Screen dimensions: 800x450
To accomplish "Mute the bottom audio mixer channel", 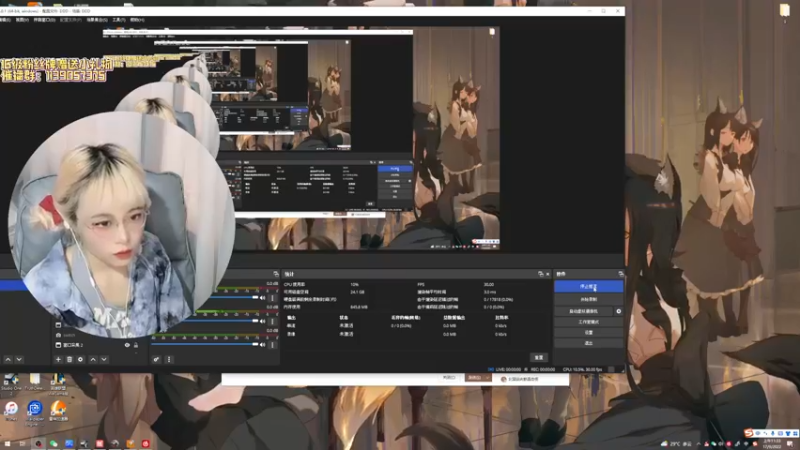I will click(263, 345).
